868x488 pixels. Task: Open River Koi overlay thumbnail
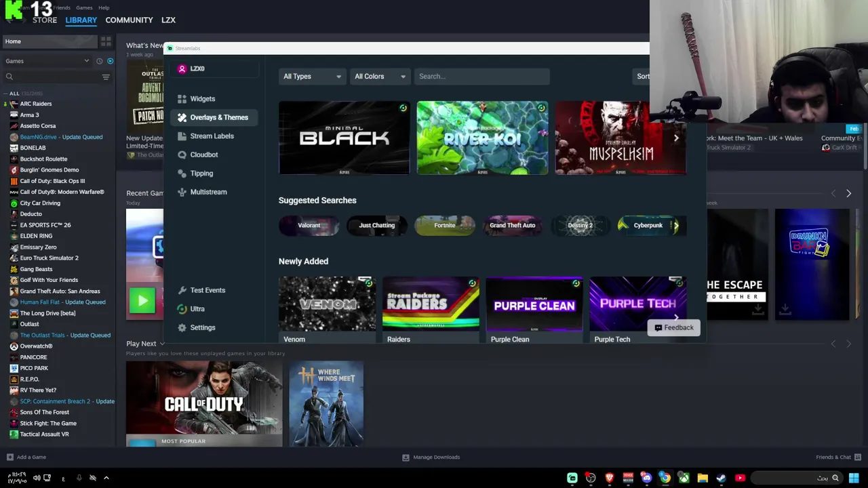482,138
